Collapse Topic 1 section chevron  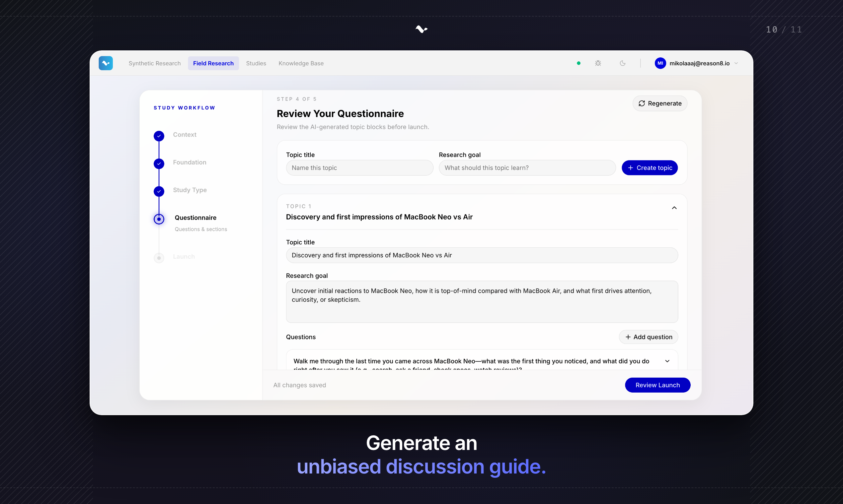tap(674, 208)
